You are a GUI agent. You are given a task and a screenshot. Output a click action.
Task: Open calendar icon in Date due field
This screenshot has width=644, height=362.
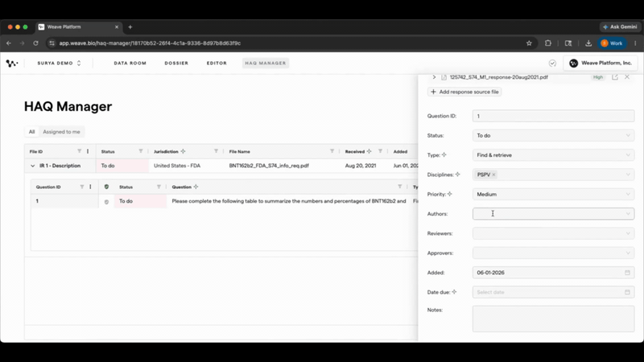click(x=627, y=292)
